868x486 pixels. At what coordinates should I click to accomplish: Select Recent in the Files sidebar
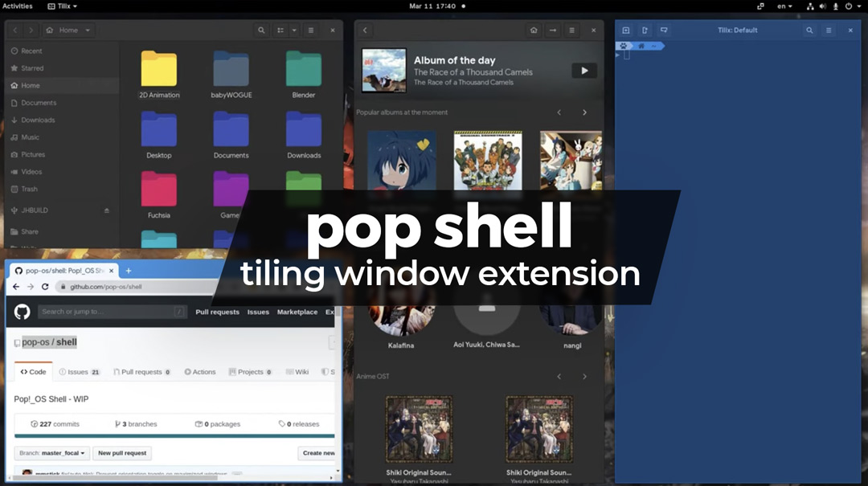click(x=61, y=51)
